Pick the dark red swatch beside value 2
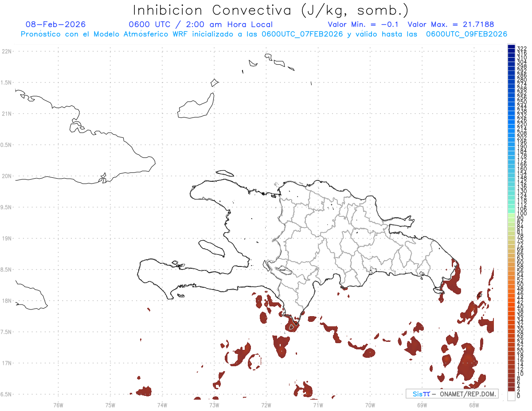This screenshot has height=411, width=532. [x=511, y=389]
